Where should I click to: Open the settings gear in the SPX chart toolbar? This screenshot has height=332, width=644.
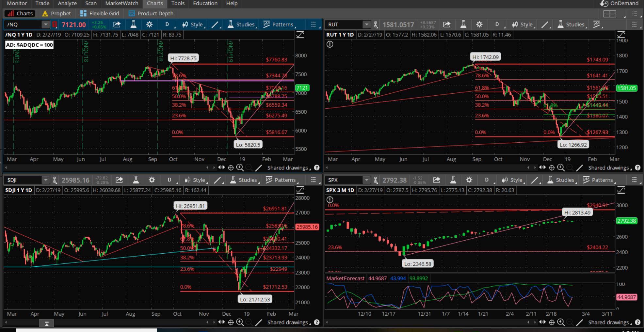tap(469, 180)
